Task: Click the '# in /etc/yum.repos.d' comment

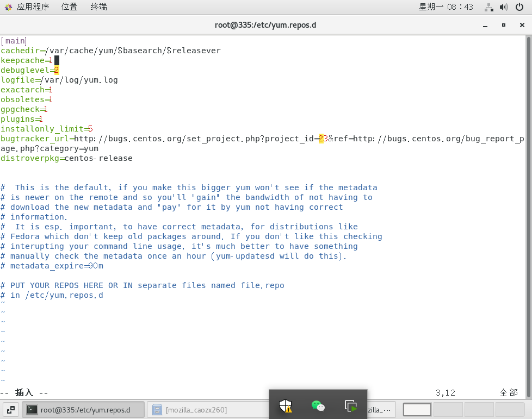Action: [x=52, y=296]
